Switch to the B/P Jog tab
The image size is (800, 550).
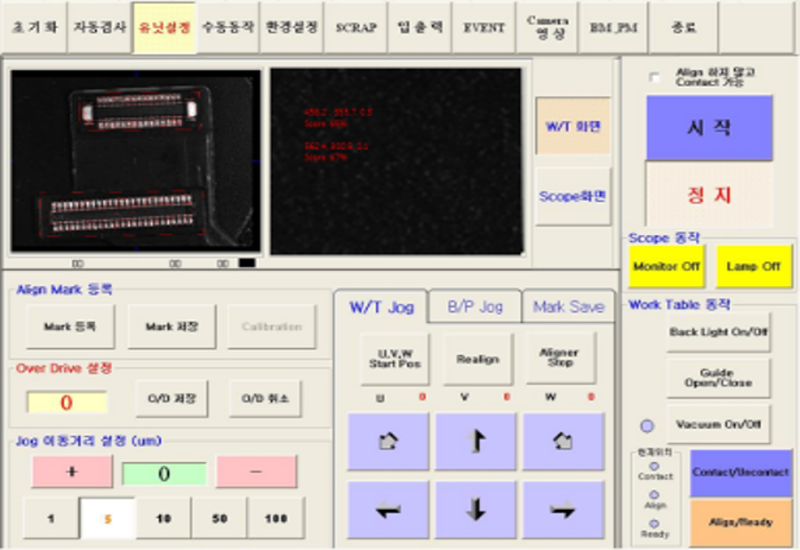474,307
